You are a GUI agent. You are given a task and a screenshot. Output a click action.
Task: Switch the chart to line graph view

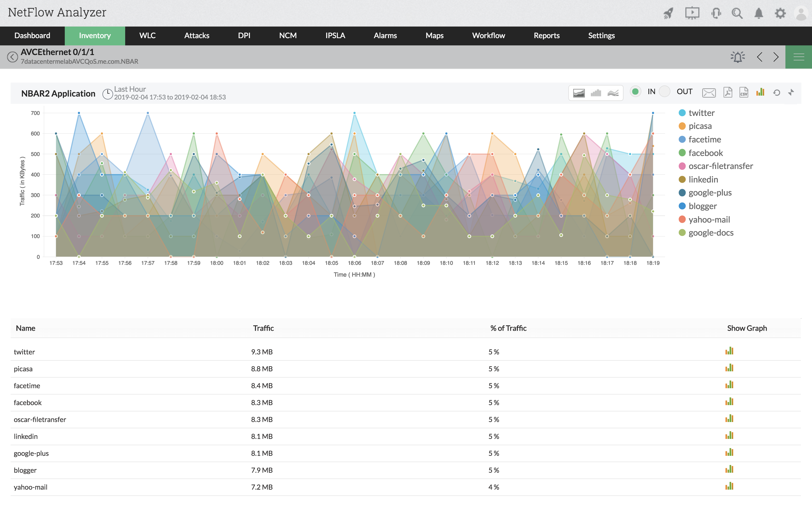click(613, 93)
